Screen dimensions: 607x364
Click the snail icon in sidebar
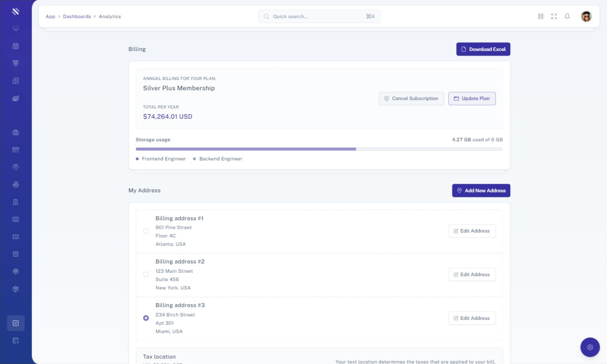coord(16,98)
